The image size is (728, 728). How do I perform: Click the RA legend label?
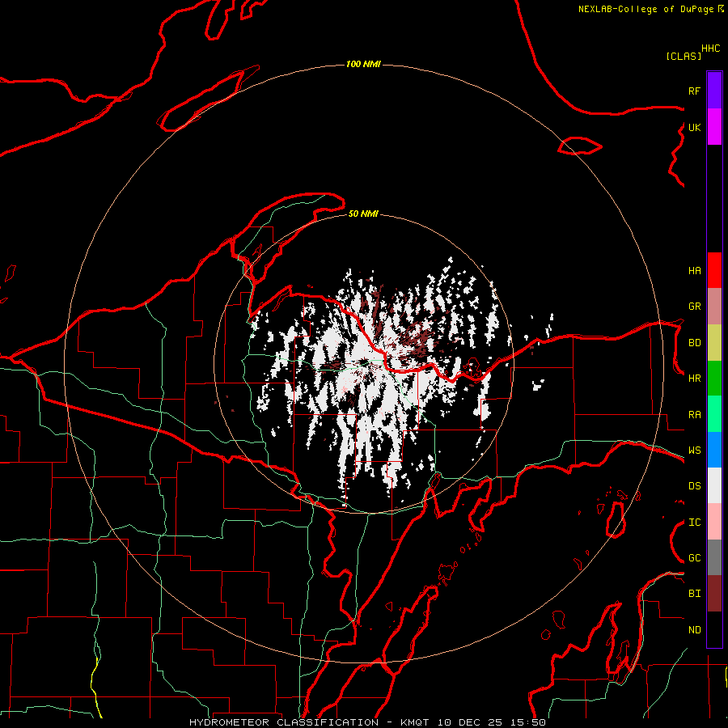click(694, 415)
